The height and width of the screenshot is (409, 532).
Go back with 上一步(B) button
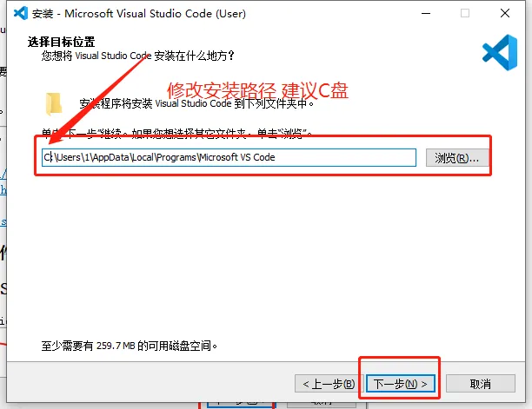[329, 384]
